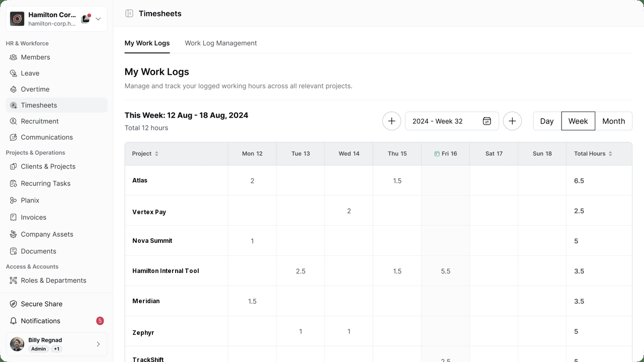Click the Overtime sidebar icon
Screen dimensions: 644x362
click(x=14, y=89)
